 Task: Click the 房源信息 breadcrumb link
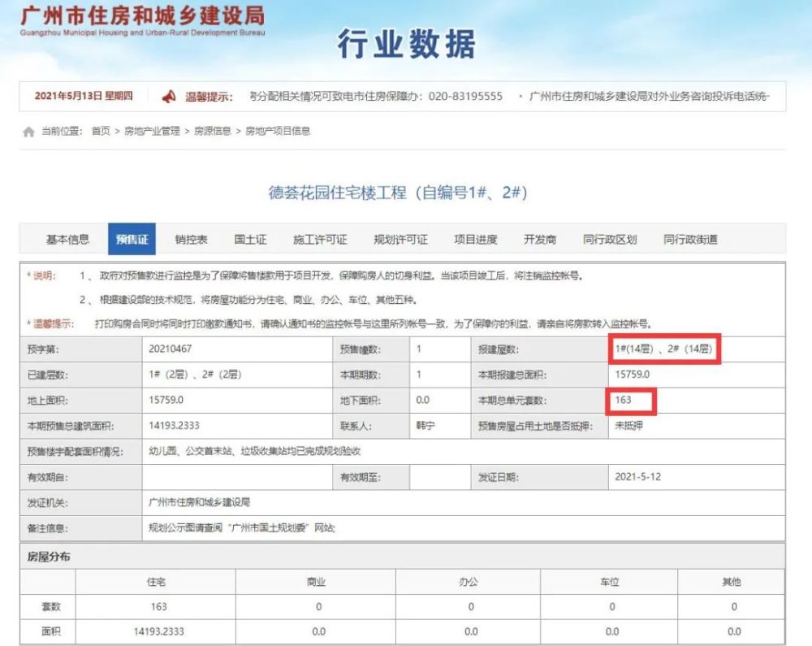[x=212, y=131]
